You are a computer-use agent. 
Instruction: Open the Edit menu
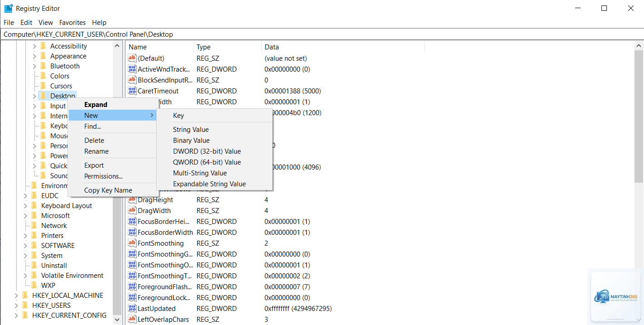[26, 22]
